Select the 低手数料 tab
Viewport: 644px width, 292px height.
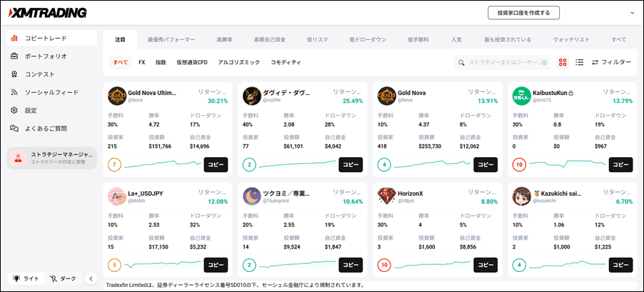tap(418, 40)
